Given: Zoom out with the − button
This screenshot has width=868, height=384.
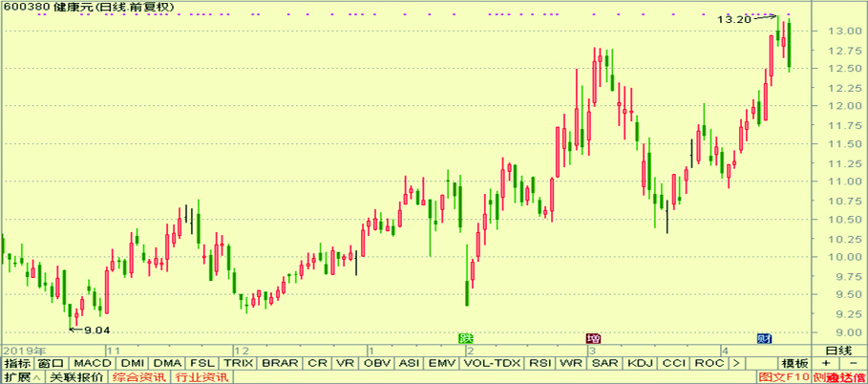Looking at the screenshot, I should click(853, 364).
